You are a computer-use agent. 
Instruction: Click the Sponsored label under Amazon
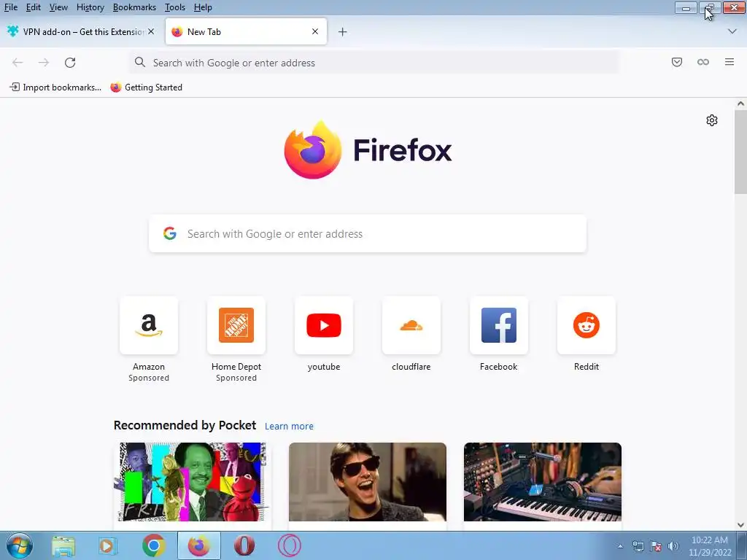coord(149,378)
